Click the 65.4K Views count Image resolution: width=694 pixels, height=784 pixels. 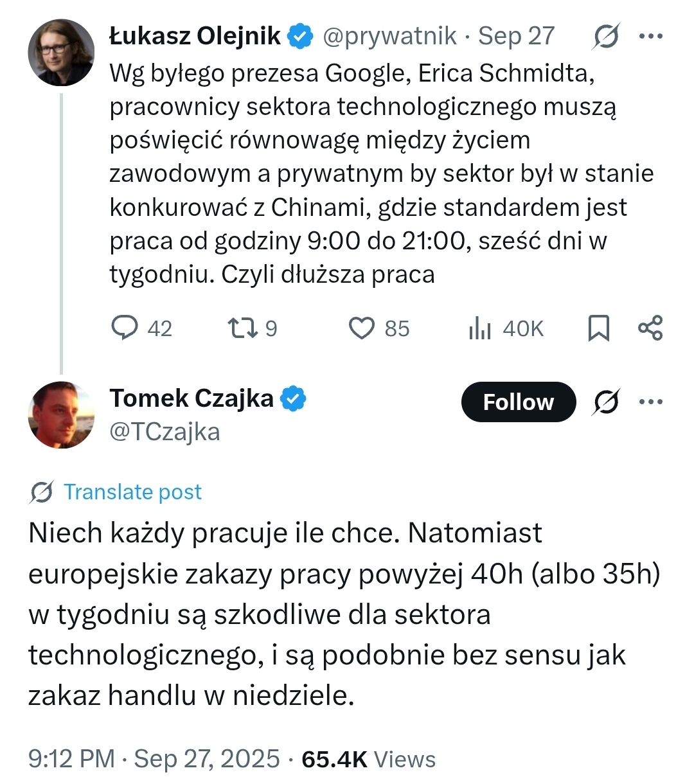click(368, 760)
